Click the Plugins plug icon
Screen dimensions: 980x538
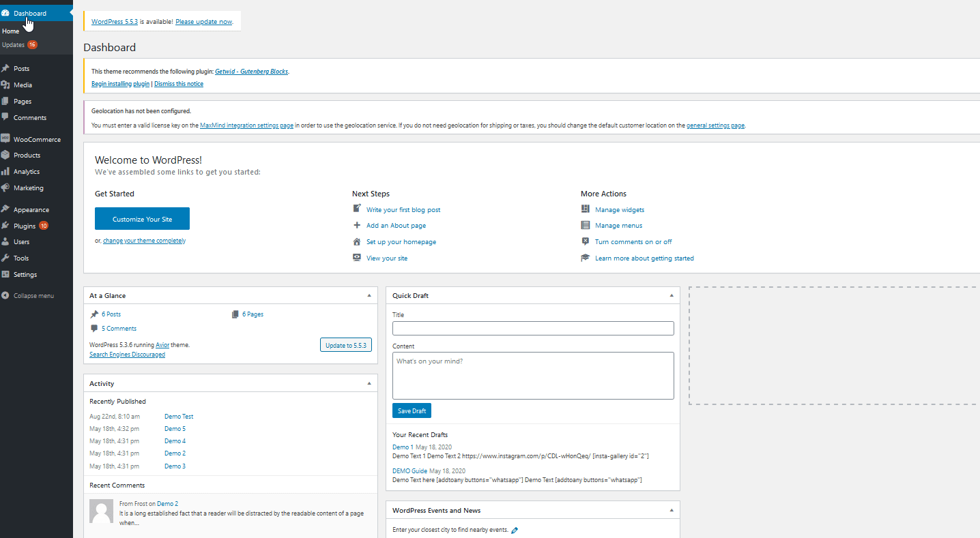[x=5, y=226]
